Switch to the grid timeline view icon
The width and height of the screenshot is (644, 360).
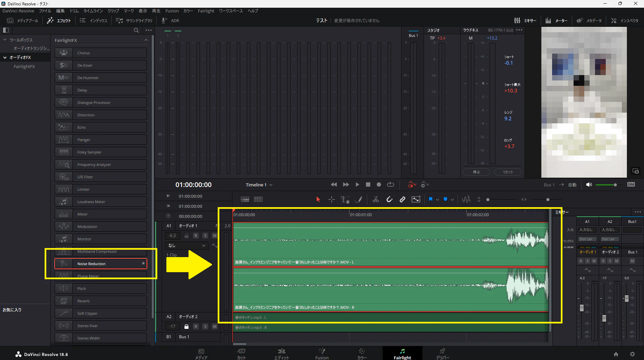[x=258, y=199]
